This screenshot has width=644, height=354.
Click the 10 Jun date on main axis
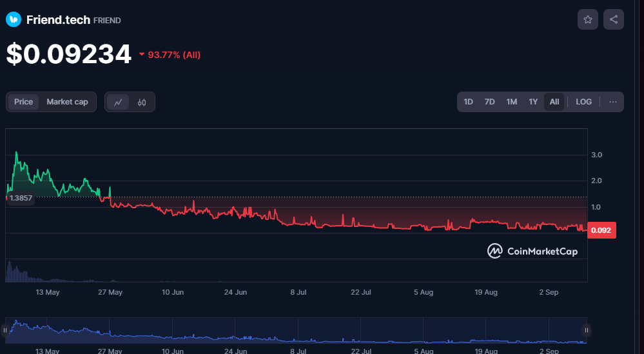point(173,292)
